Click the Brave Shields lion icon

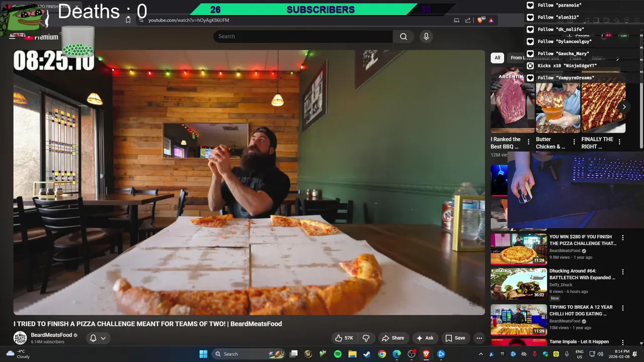pos(480,20)
